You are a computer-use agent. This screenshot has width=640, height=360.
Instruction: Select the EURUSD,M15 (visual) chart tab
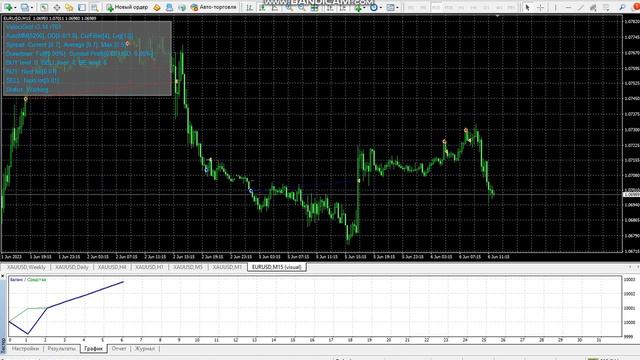pos(277,267)
